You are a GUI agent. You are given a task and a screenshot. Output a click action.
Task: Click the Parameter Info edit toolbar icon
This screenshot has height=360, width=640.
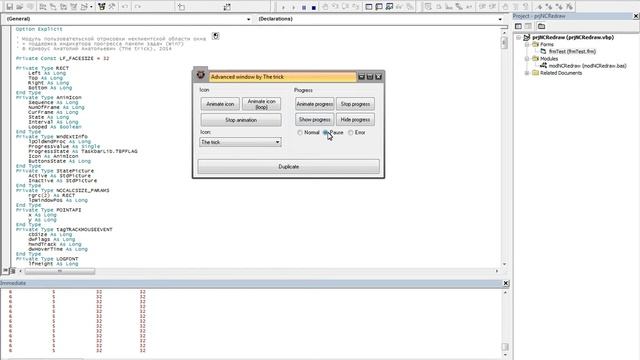point(459,7)
